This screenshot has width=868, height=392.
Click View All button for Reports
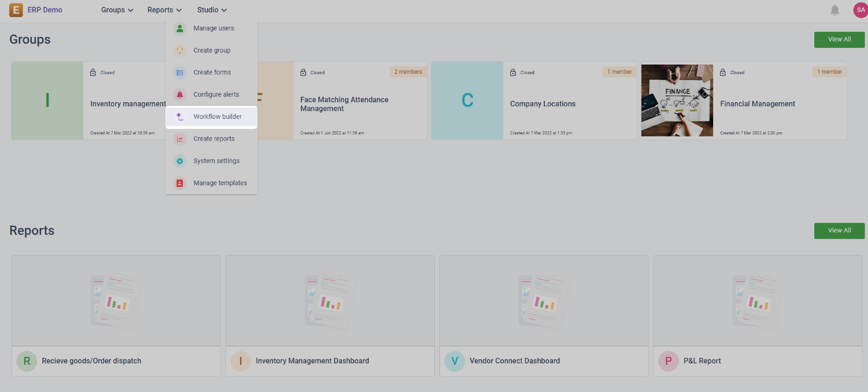click(839, 230)
